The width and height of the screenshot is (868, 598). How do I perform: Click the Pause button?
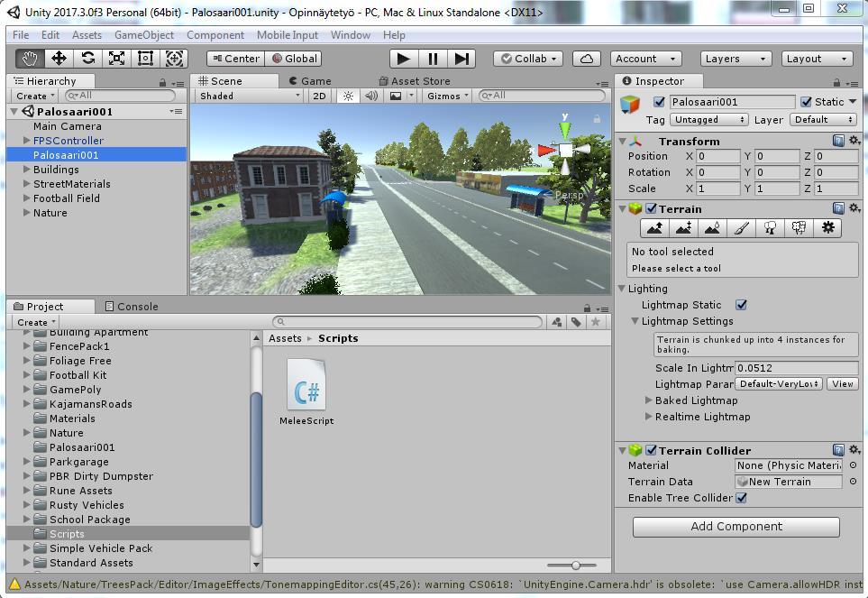pyautogui.click(x=433, y=59)
